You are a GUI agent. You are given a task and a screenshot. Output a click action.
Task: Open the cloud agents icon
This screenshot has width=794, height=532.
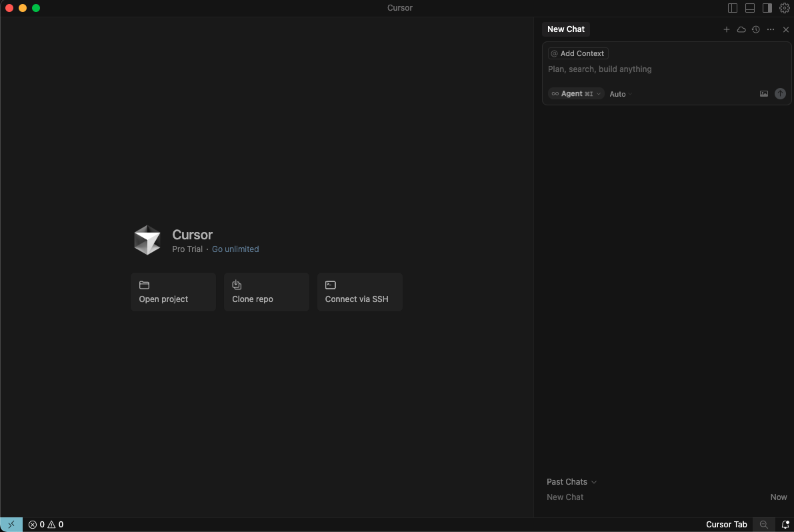pyautogui.click(x=741, y=29)
